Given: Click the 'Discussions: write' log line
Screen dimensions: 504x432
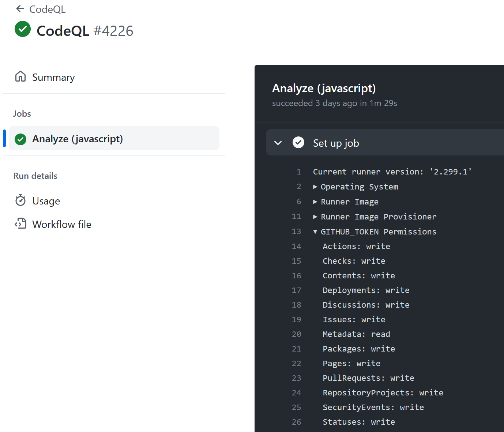Looking at the screenshot, I should (x=366, y=305).
